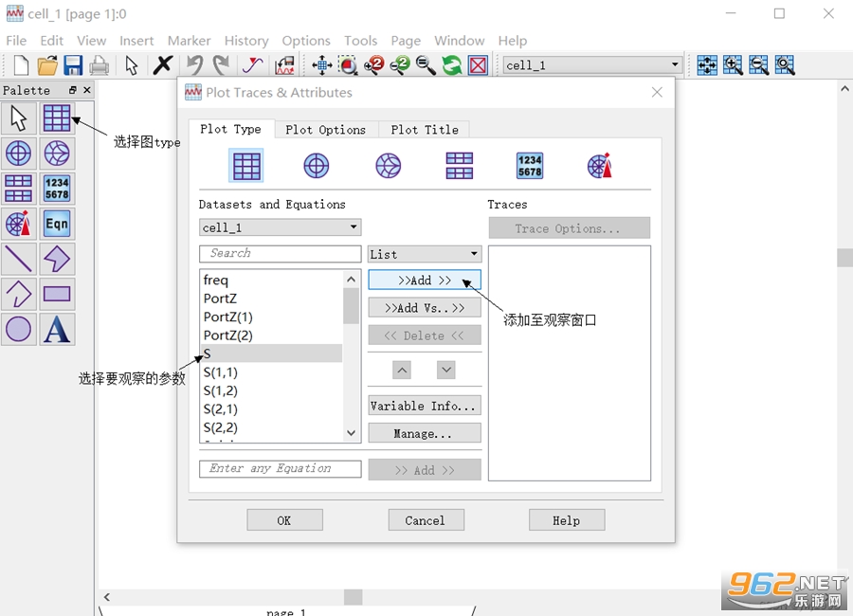Click the Help button in dialog
This screenshot has height=616, width=853.
pyautogui.click(x=567, y=520)
